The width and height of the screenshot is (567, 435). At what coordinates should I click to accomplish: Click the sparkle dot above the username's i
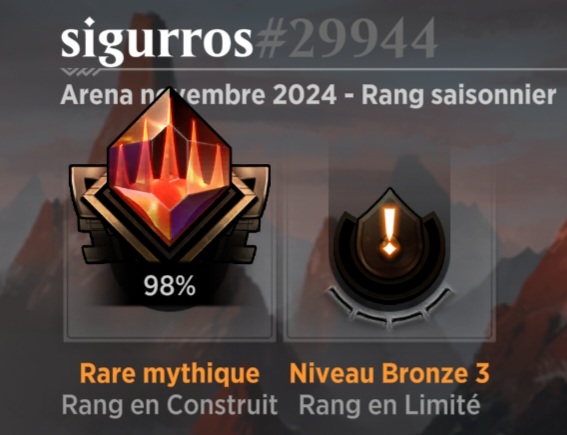tap(89, 22)
